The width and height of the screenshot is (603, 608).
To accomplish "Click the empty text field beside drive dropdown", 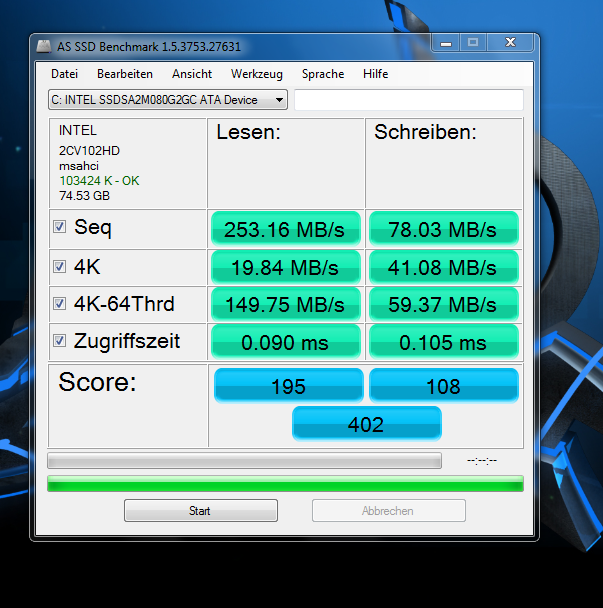I will pyautogui.click(x=409, y=100).
